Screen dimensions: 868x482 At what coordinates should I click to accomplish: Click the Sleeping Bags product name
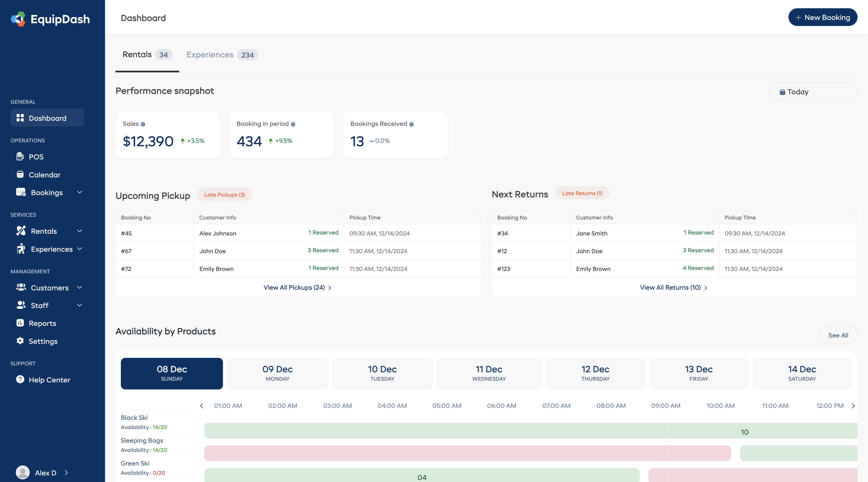click(142, 440)
